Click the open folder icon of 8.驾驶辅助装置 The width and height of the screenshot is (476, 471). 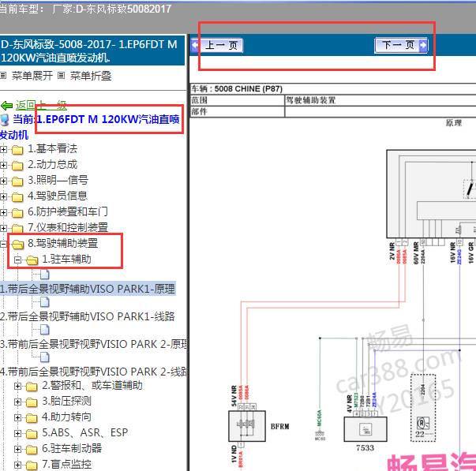coord(17,244)
